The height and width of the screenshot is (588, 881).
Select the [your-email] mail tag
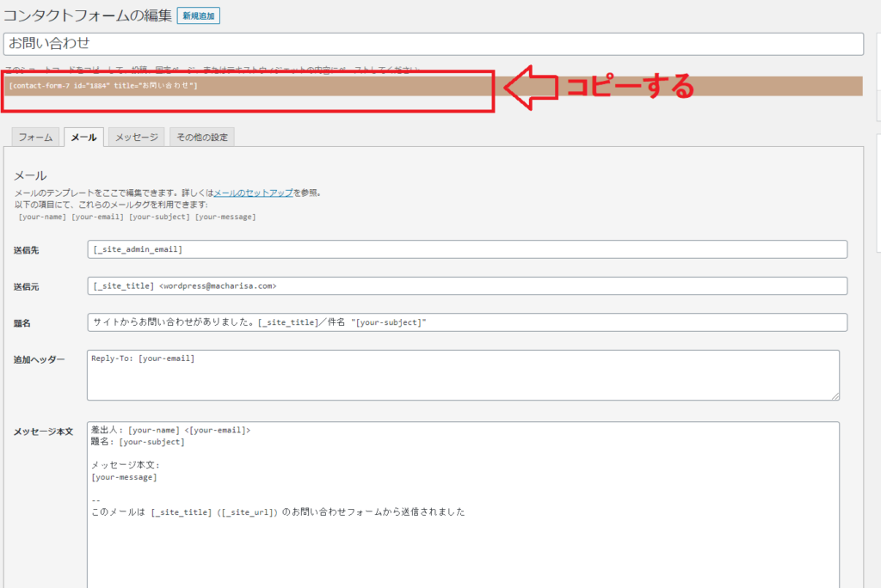pos(98,217)
